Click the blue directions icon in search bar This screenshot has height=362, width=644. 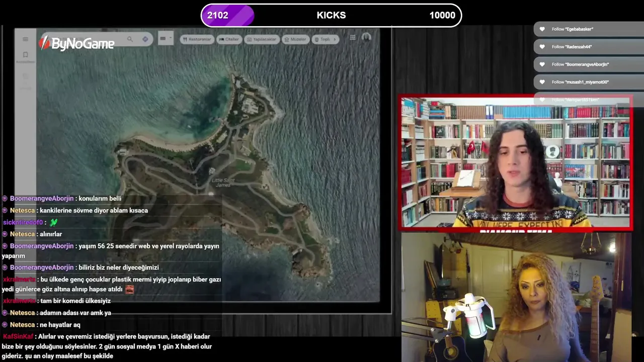[145, 39]
